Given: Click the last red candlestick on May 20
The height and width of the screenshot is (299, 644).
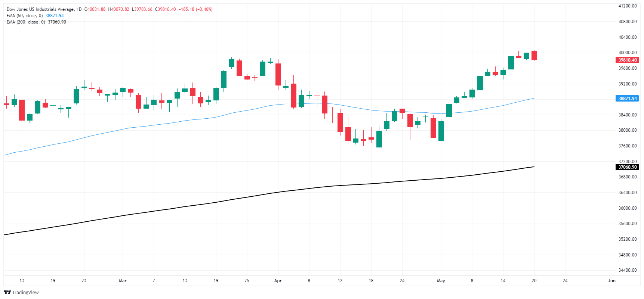Looking at the screenshot, I should click(534, 56).
